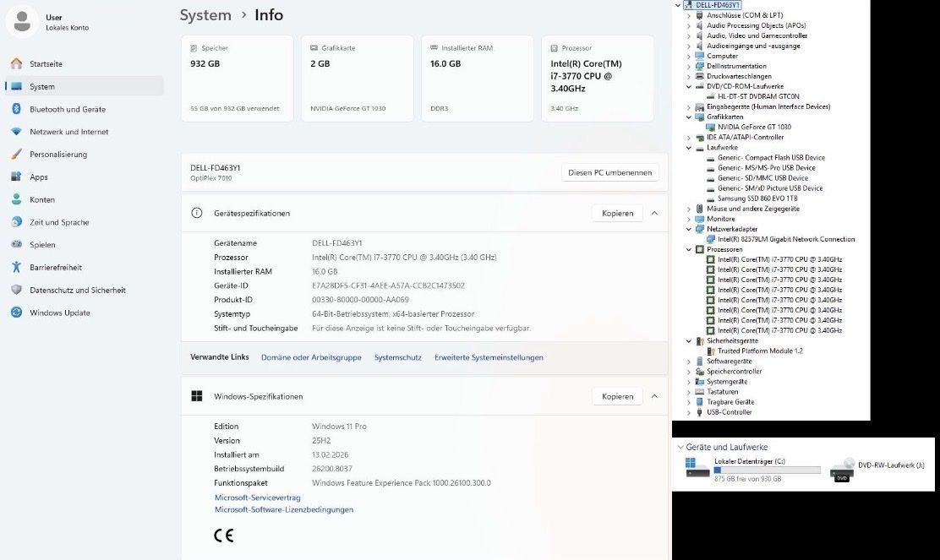Image resolution: width=940 pixels, height=560 pixels.
Task: Click the Barrierefreiheit accessibility icon
Action: [x=17, y=267]
